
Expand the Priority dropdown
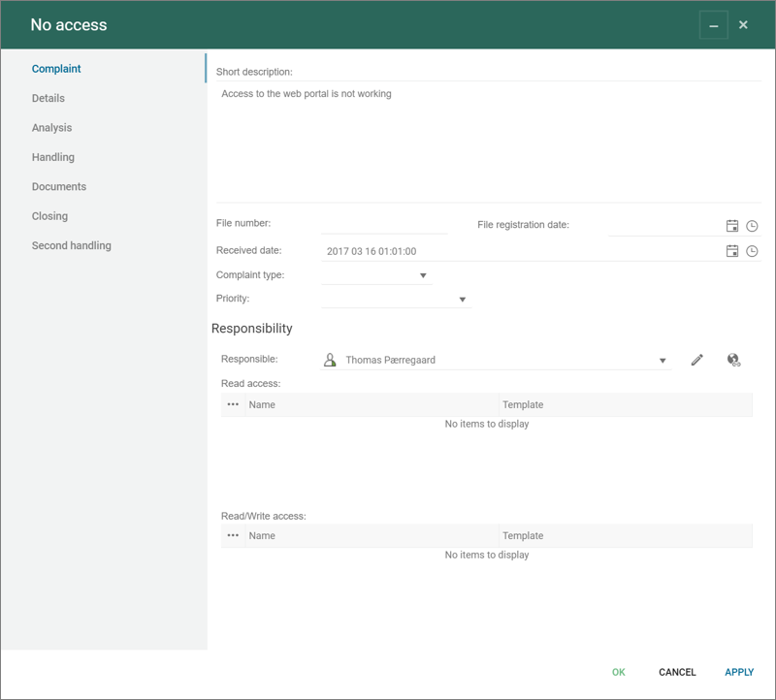[462, 300]
